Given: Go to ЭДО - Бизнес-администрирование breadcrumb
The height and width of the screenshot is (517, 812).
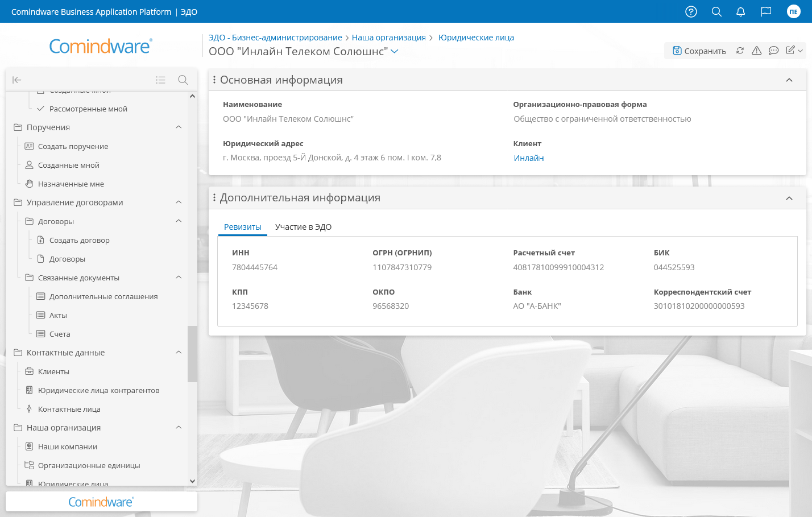Looking at the screenshot, I should pos(275,38).
